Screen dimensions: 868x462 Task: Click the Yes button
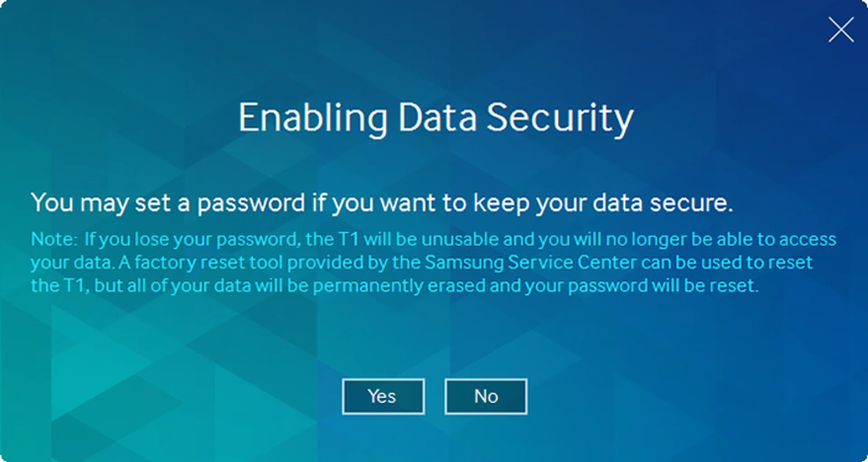pos(383,396)
